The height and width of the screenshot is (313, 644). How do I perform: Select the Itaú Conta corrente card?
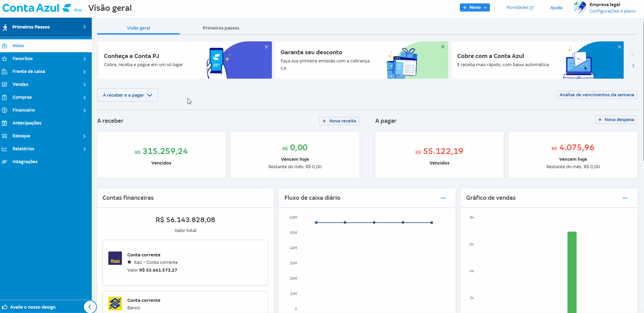[x=185, y=262]
